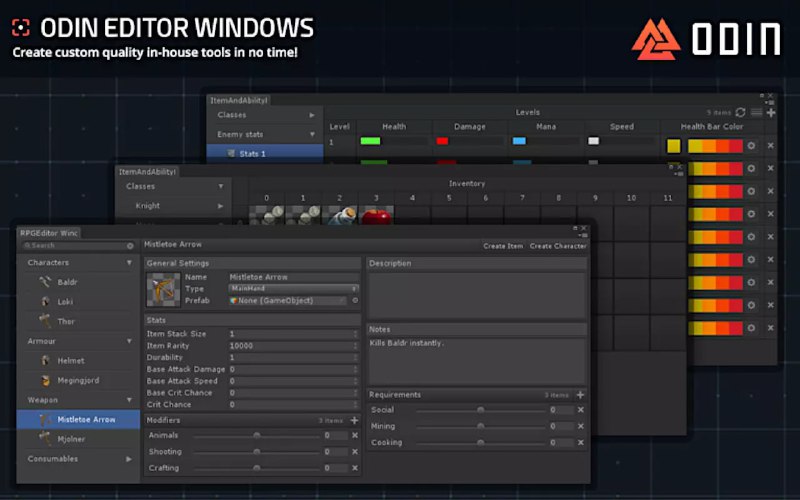Screen dimensions: 800x500
Task: Click Item Stack Size value field
Action: click(293, 334)
